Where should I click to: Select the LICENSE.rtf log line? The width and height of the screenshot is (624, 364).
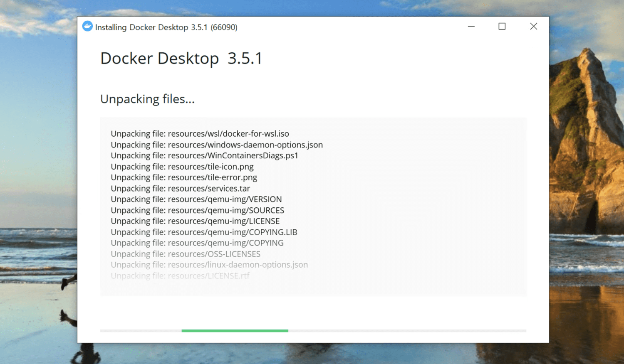click(180, 275)
